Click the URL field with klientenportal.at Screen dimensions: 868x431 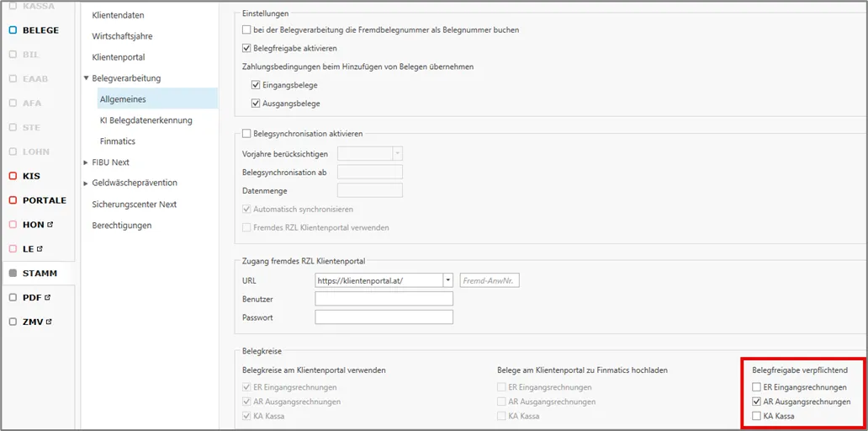[x=379, y=280]
